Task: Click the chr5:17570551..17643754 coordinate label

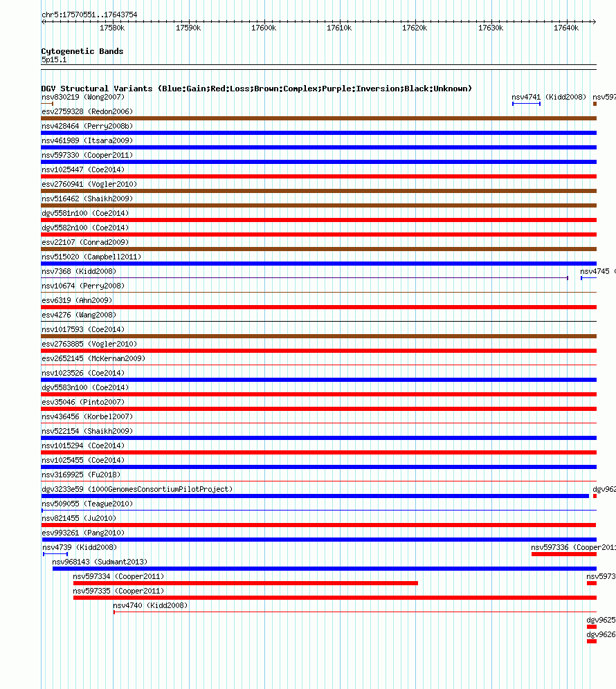Action: 89,15
